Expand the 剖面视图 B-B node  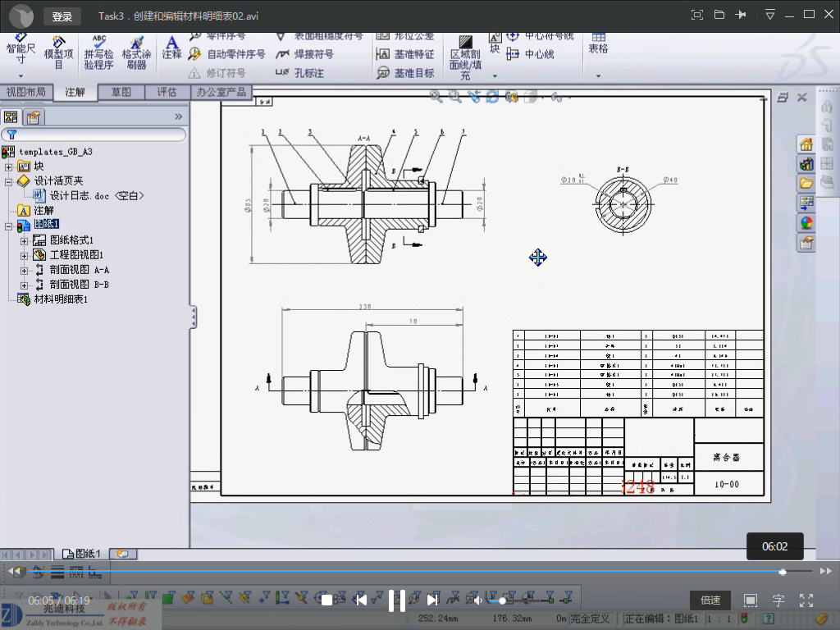pyautogui.click(x=24, y=285)
